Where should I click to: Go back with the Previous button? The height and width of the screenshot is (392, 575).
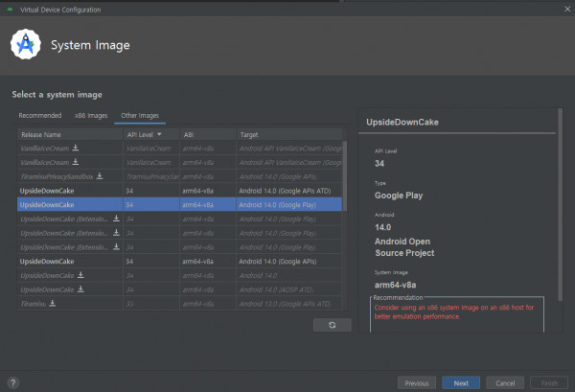coord(417,383)
